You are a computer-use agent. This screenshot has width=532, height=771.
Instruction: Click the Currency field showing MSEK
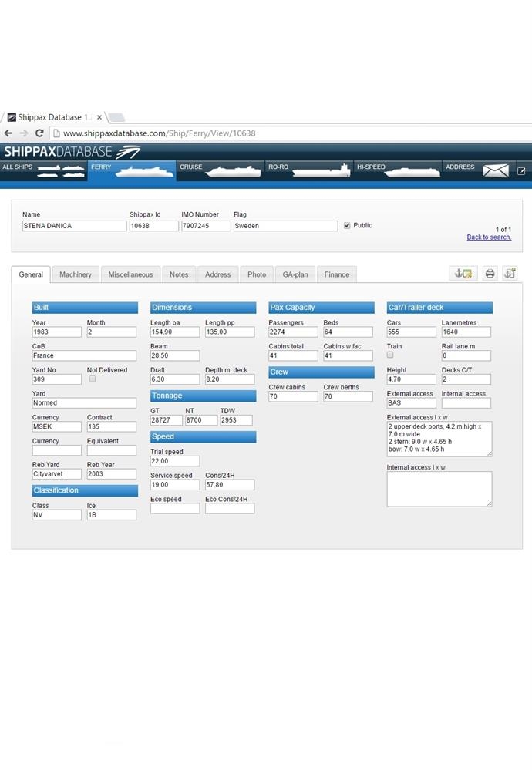[57, 426]
